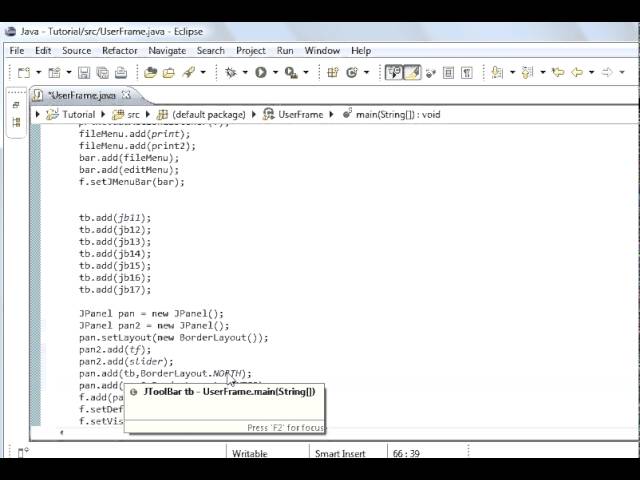This screenshot has height=480, width=640.
Task: Open dropdown arrow beside New Class icon
Action: pos(366,73)
